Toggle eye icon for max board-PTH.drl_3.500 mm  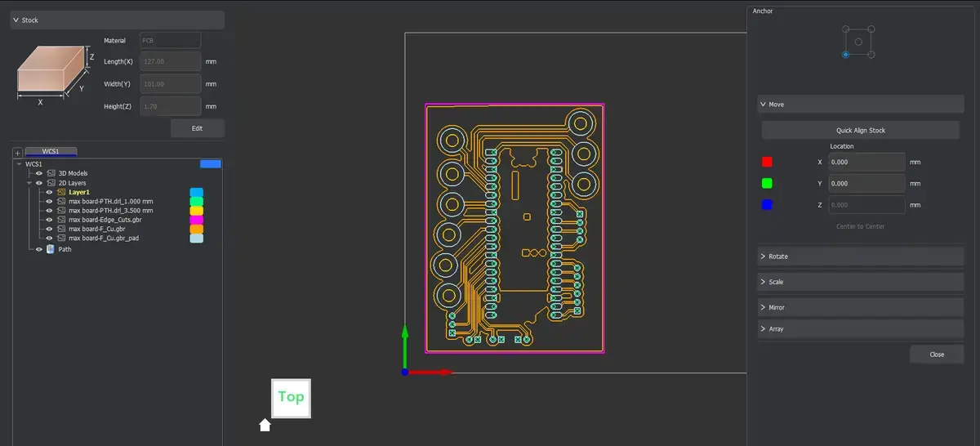(x=49, y=211)
